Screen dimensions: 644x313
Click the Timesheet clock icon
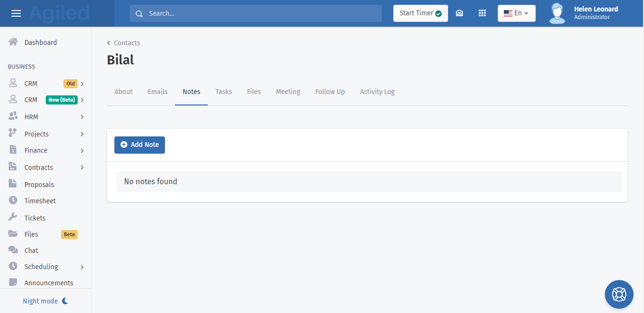(x=13, y=201)
